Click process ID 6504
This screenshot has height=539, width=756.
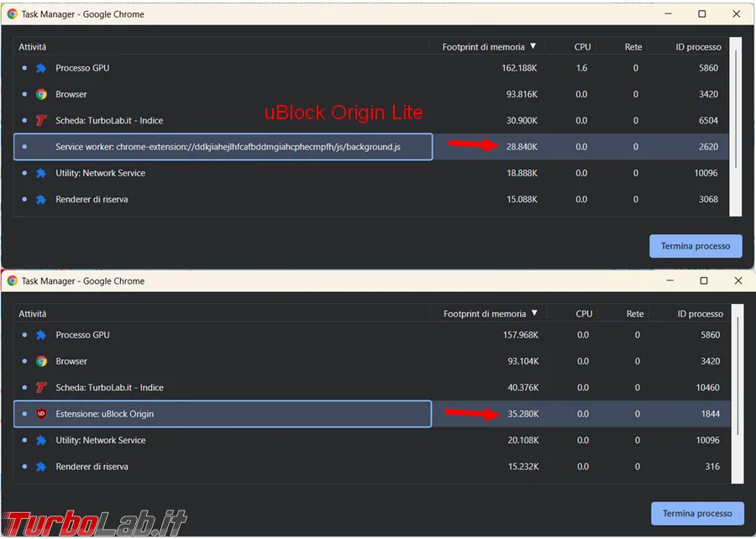[x=708, y=120]
